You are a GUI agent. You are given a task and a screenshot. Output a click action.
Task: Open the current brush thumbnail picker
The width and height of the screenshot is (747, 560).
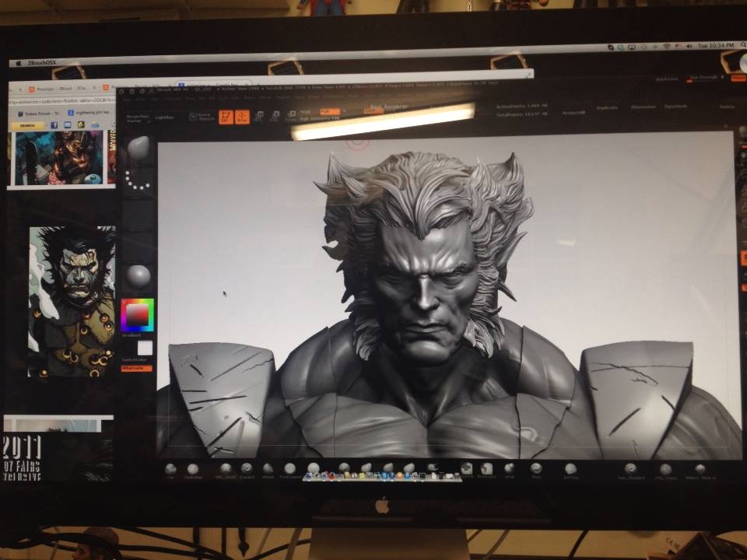click(139, 149)
